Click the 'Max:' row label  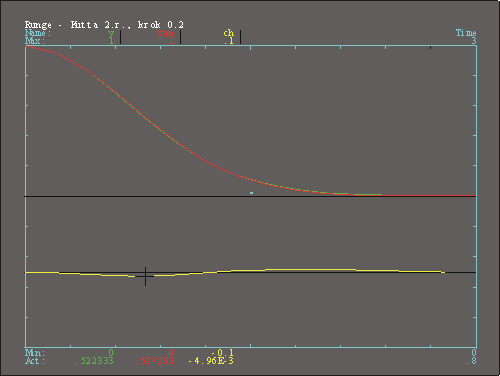(x=34, y=41)
